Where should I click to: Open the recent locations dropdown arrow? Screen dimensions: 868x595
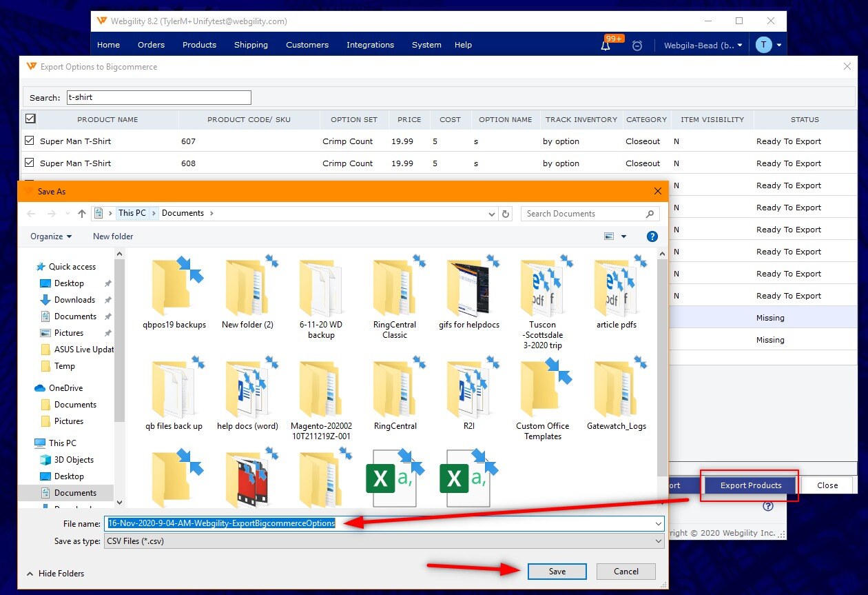[x=68, y=214]
